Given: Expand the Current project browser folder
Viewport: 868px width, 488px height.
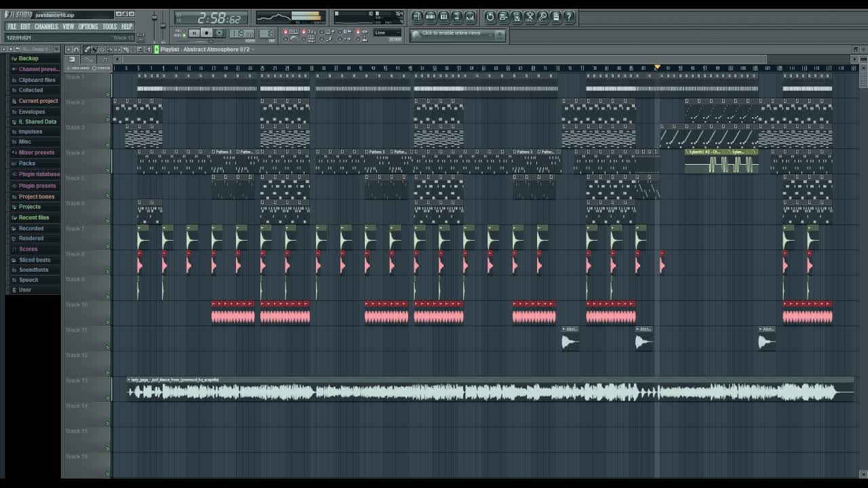Looking at the screenshot, I should (x=38, y=101).
